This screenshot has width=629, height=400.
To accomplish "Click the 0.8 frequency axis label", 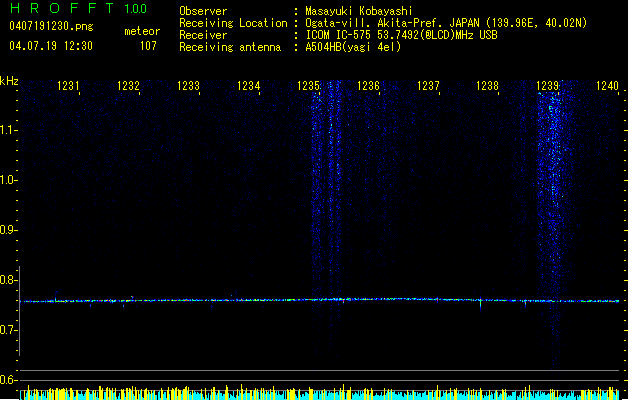I will point(8,280).
